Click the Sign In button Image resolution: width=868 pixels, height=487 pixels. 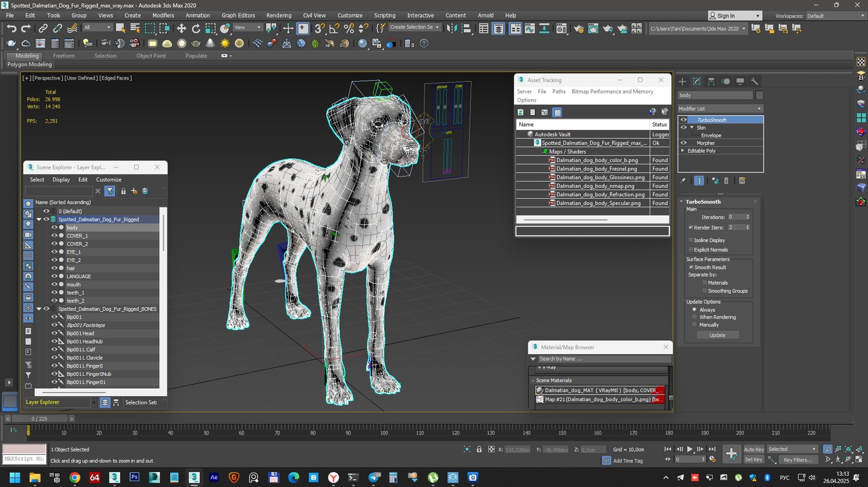[x=735, y=15]
